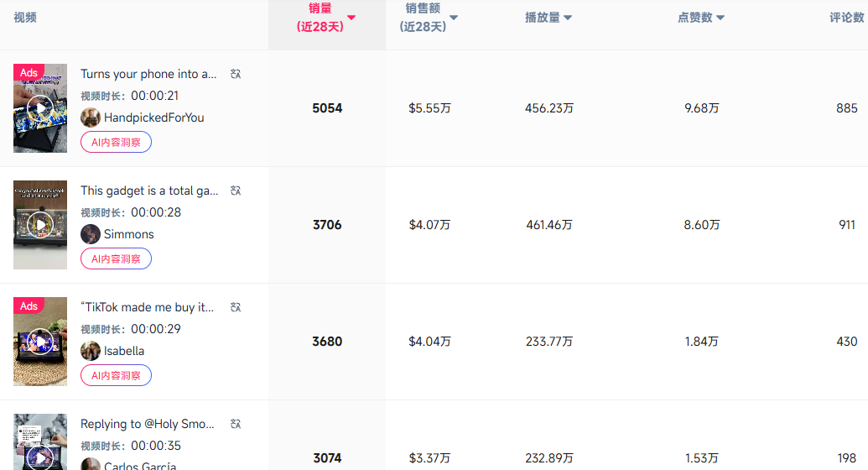Image resolution: width=868 pixels, height=470 pixels.
Task: Click AI内容洞察 button for HandpickedForYou video
Action: click(x=116, y=142)
